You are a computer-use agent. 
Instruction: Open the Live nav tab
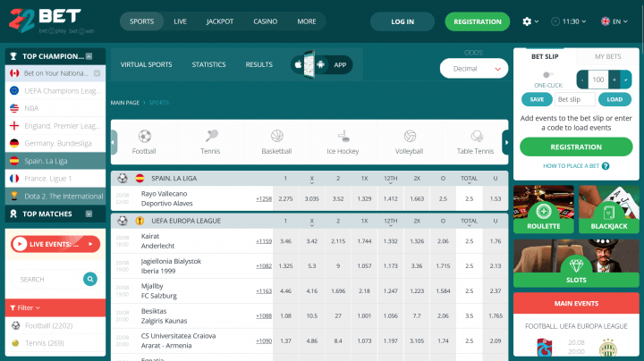click(180, 21)
